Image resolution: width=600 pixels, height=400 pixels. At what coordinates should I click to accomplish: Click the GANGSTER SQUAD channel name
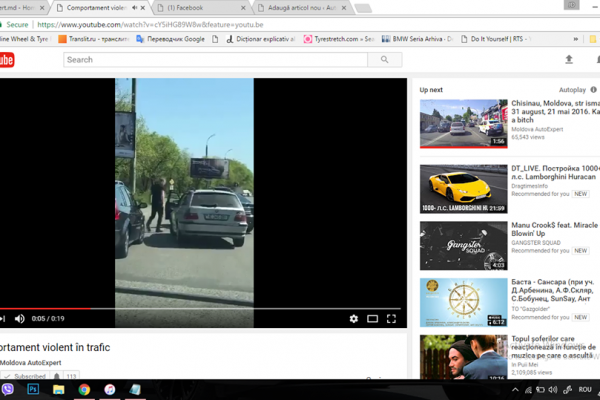pos(536,243)
